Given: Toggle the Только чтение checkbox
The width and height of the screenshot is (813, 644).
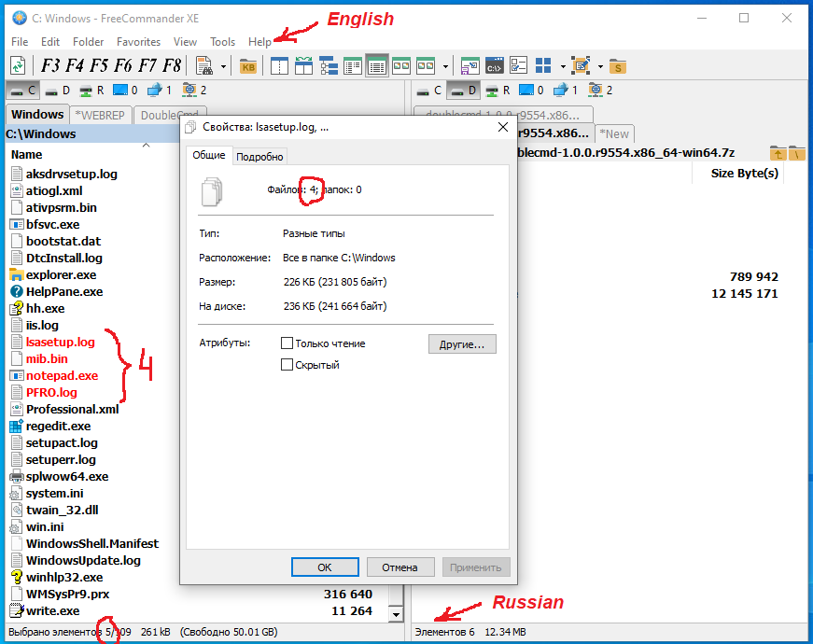Looking at the screenshot, I should tap(287, 343).
